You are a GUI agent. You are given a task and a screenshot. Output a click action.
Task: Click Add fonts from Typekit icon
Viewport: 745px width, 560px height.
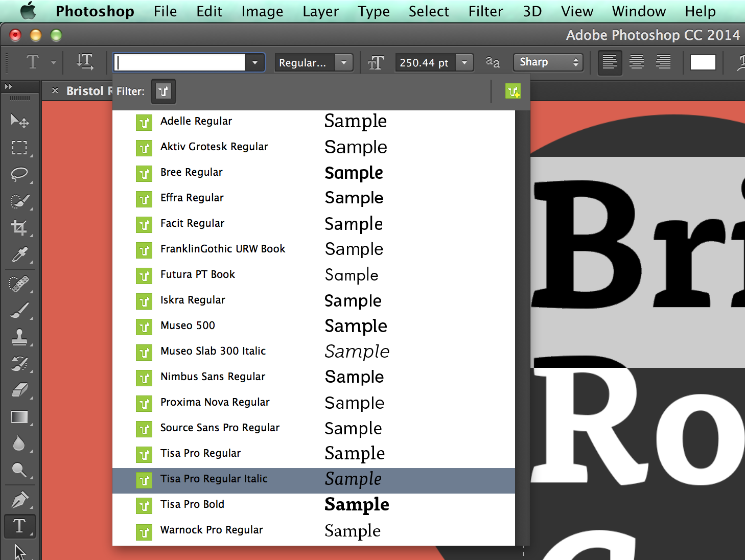(513, 91)
